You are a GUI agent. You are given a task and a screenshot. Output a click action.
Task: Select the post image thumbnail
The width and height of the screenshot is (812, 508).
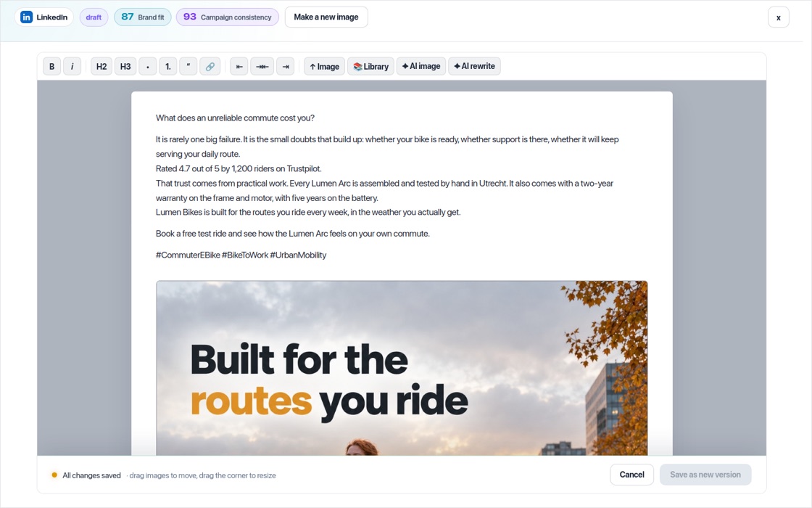click(402, 368)
